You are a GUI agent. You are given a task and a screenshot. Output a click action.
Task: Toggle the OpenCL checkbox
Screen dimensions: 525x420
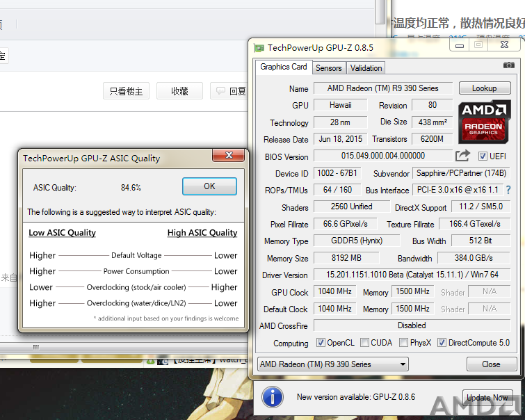321,343
